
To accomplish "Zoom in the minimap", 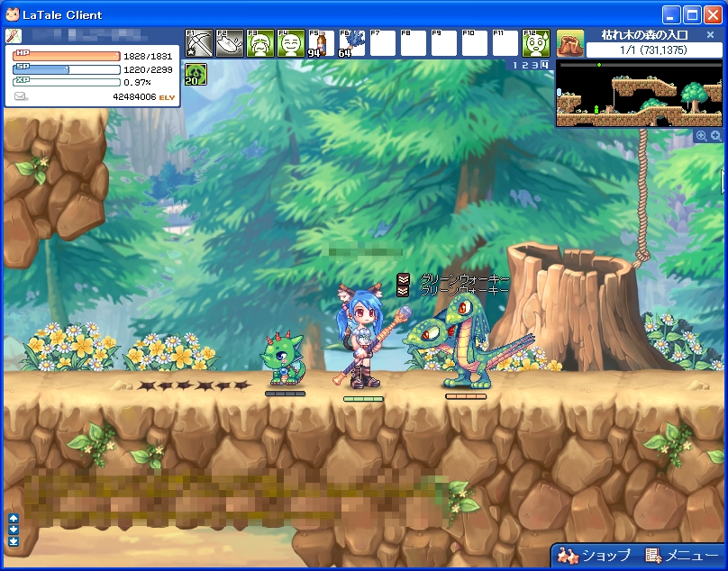I will pos(715,135).
